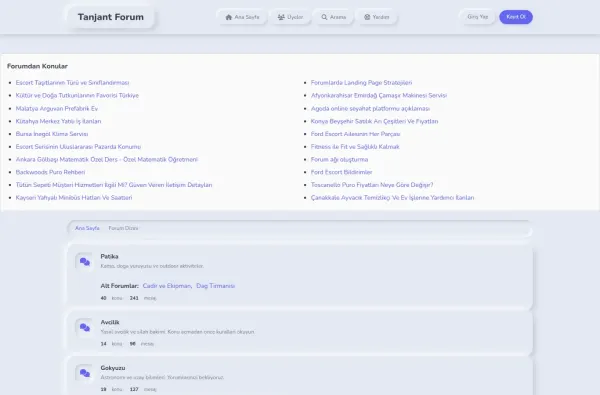The height and width of the screenshot is (395, 600).
Task: Open topic Kültür ve Doğa Tutkunlarının Favorisi Türkiye
Action: [x=77, y=95]
